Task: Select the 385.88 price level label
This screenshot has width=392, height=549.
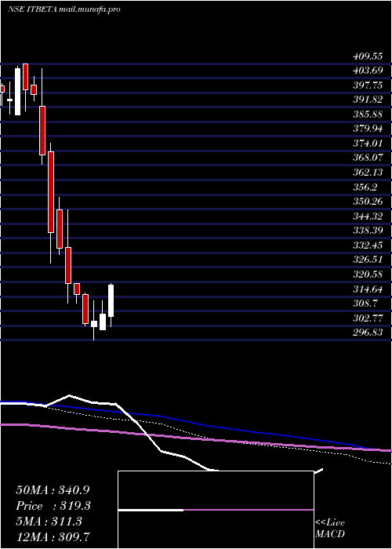Action: (367, 115)
